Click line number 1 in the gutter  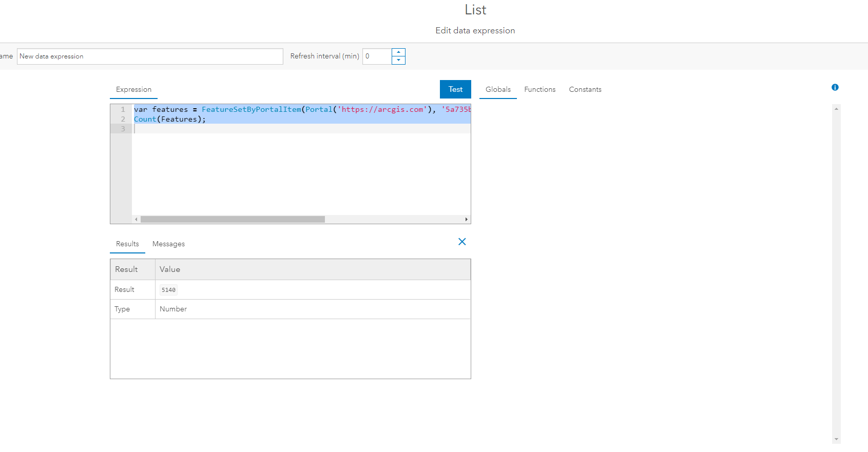pos(123,109)
